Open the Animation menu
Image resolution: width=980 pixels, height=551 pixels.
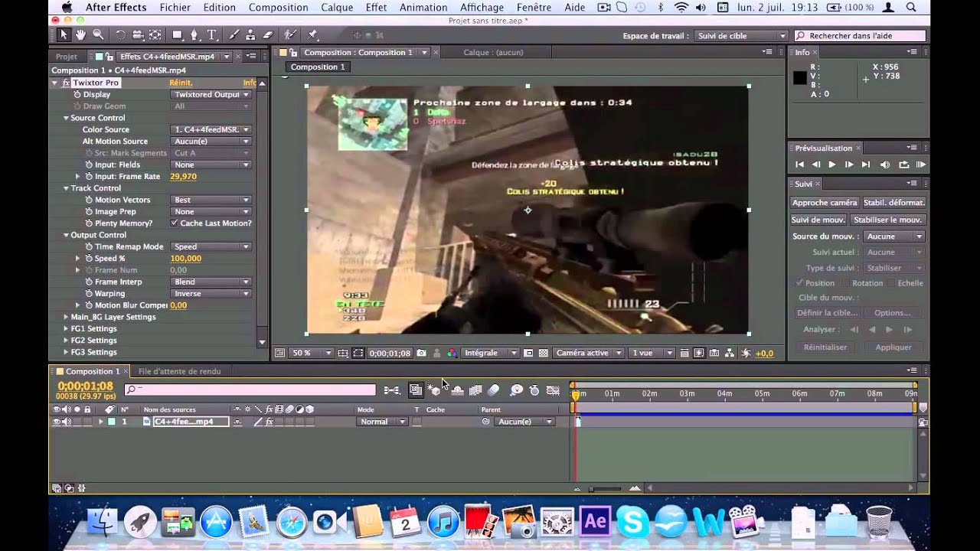click(423, 8)
